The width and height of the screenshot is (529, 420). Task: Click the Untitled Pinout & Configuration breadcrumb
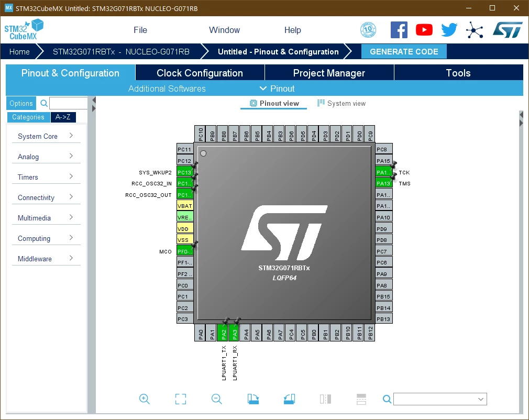(278, 52)
